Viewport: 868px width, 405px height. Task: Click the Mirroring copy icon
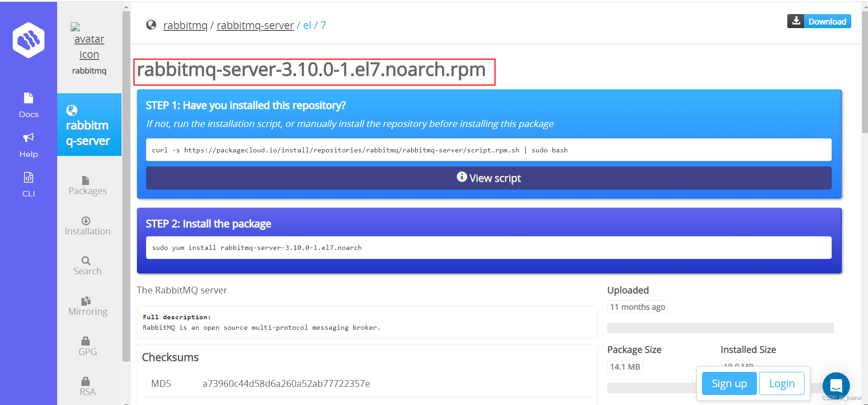pos(86,301)
